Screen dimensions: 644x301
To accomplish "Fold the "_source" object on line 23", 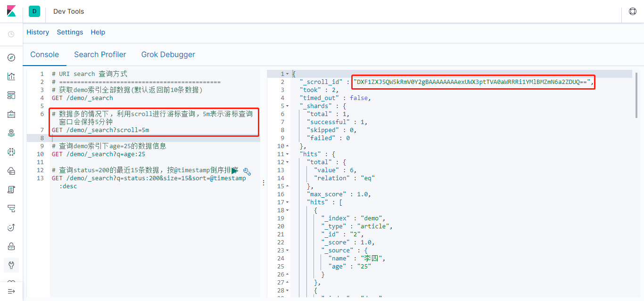I will 288,251.
